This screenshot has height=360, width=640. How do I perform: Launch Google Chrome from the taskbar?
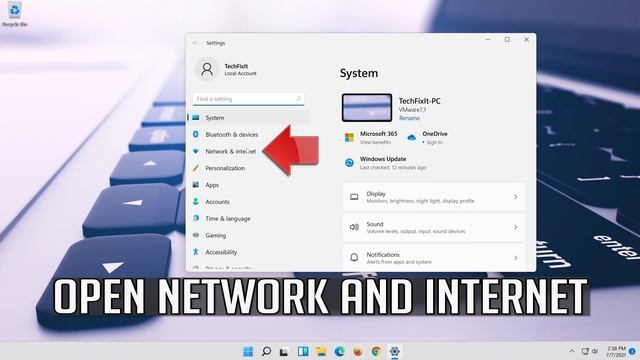click(x=376, y=351)
